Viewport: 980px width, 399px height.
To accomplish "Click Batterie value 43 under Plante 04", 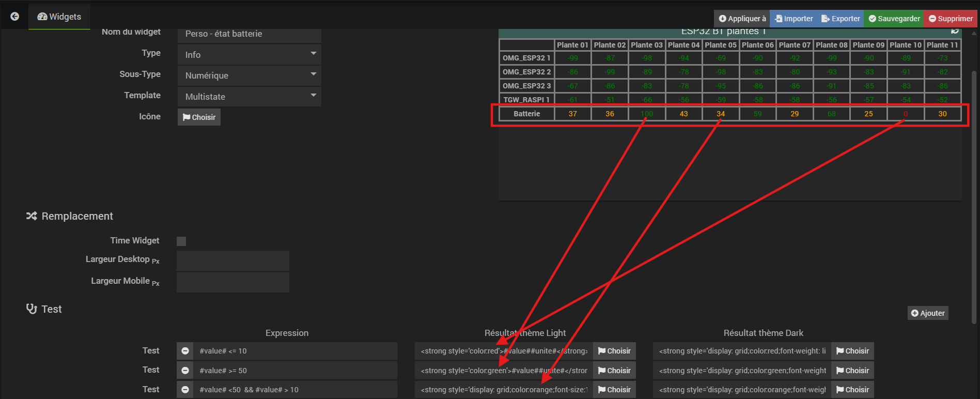I will (x=683, y=114).
